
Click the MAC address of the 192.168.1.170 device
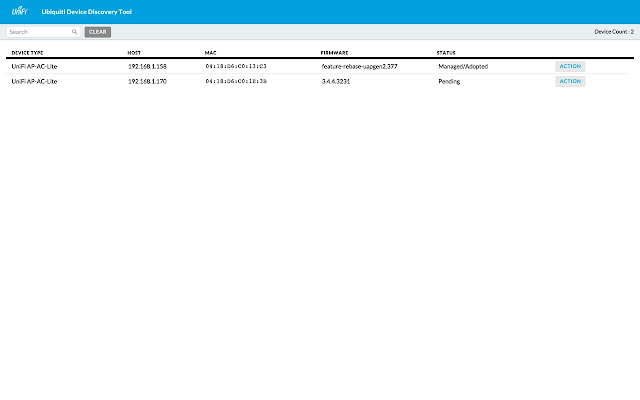pos(236,81)
